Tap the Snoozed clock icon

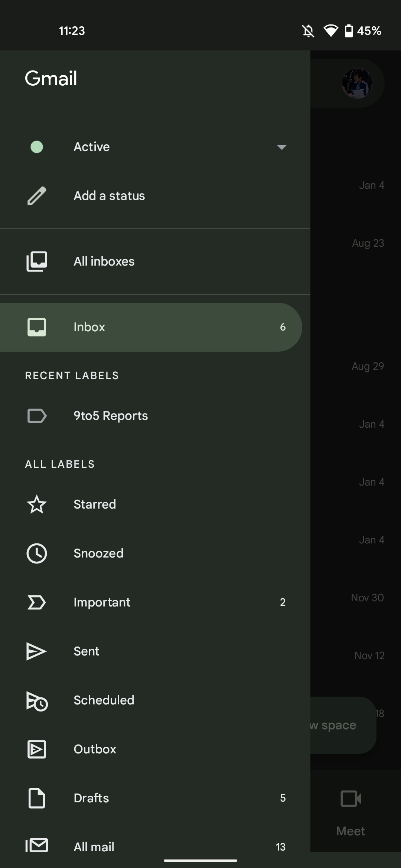(x=37, y=553)
